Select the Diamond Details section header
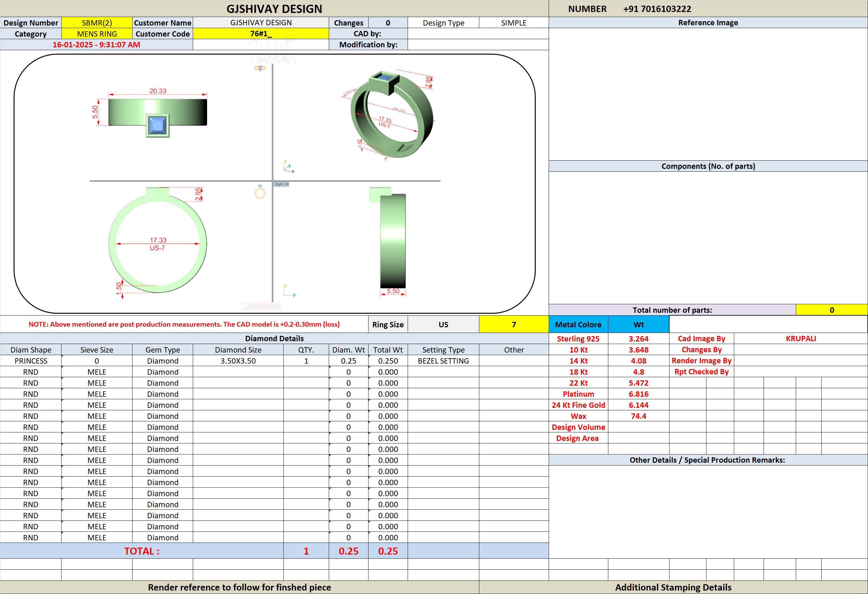868x594 pixels. pyautogui.click(x=274, y=338)
